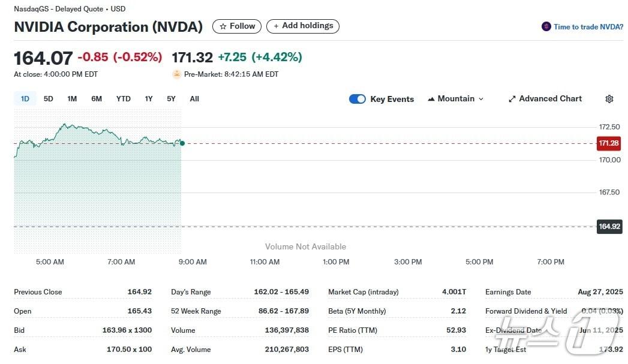The image size is (628, 364).
Task: Show the 6M chart range
Action: click(97, 99)
